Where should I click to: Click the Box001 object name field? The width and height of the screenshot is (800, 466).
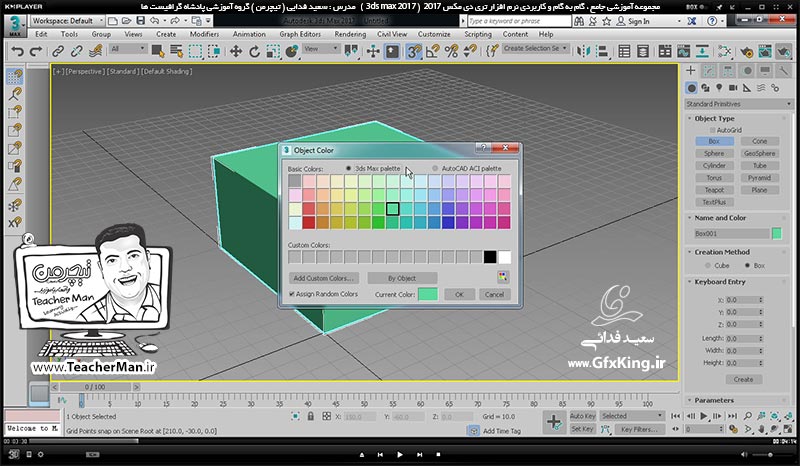point(731,234)
